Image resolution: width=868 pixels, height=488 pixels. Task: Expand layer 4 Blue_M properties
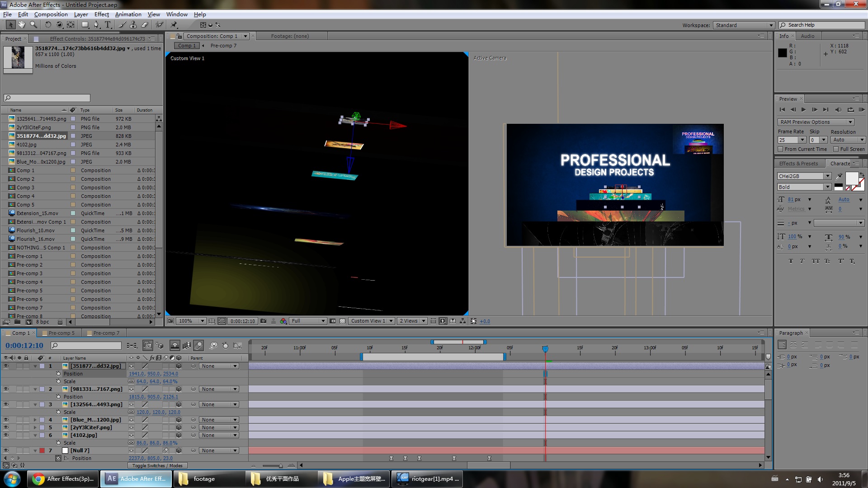(x=35, y=420)
